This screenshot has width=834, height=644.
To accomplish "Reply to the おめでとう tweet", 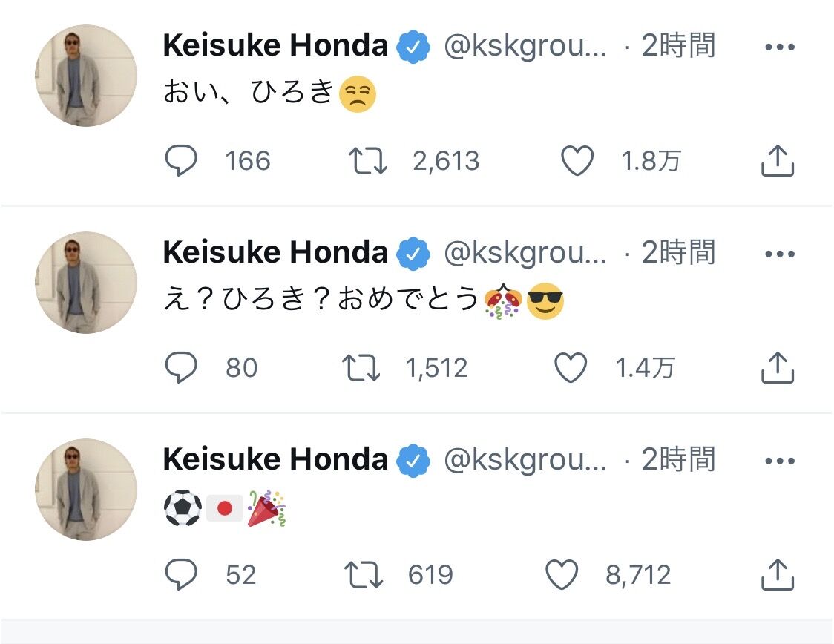I will (181, 367).
